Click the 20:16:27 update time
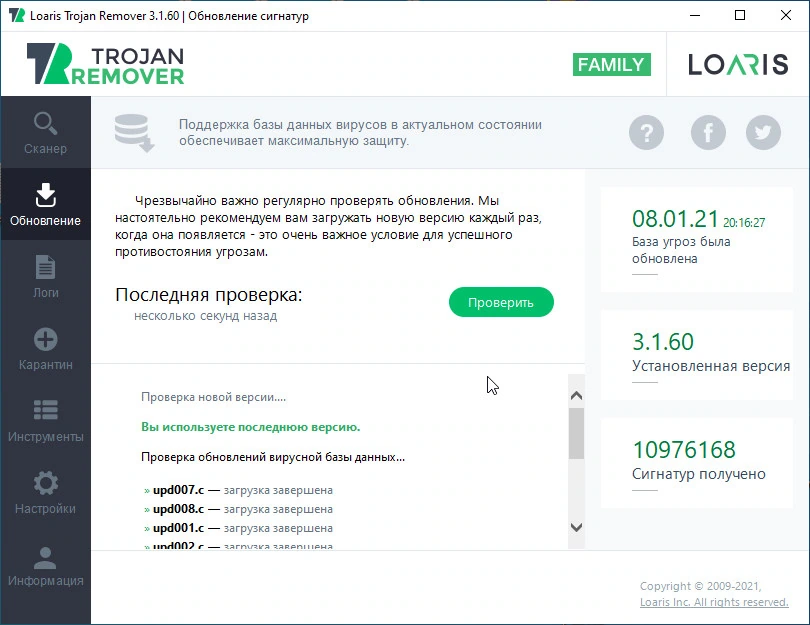This screenshot has width=810, height=625. (x=744, y=223)
